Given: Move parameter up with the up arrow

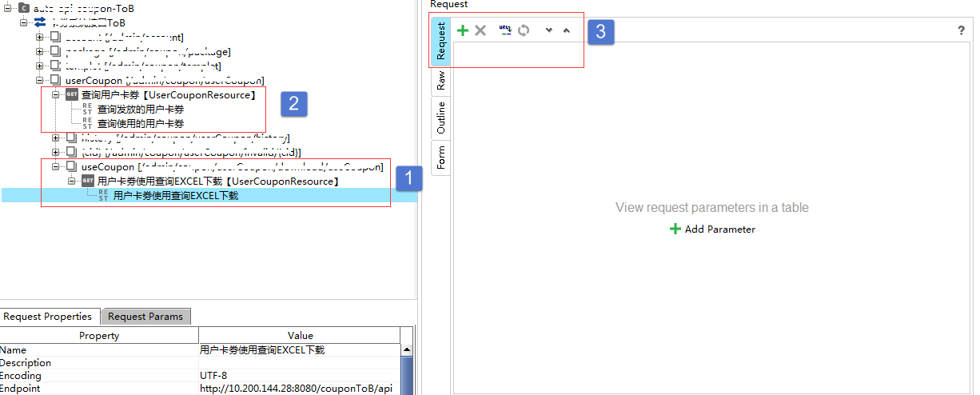Looking at the screenshot, I should (567, 31).
